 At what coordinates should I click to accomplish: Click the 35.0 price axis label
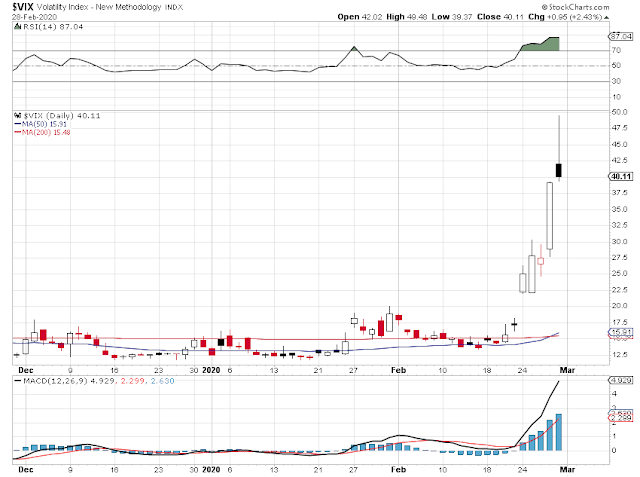[619, 209]
